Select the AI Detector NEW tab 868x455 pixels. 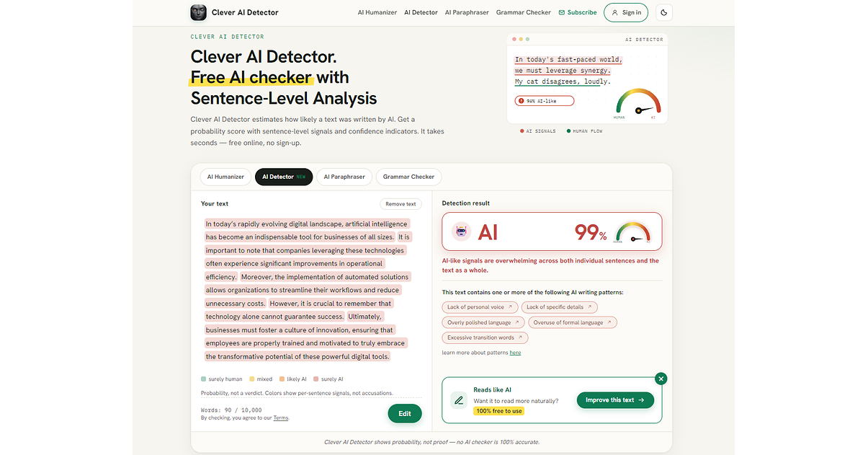click(x=284, y=177)
